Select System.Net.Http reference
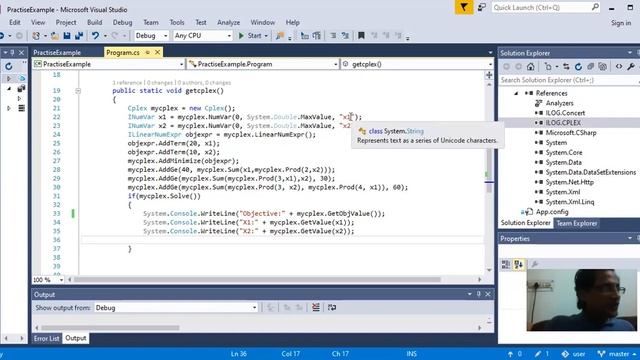The height and width of the screenshot is (360, 640). pos(569,182)
